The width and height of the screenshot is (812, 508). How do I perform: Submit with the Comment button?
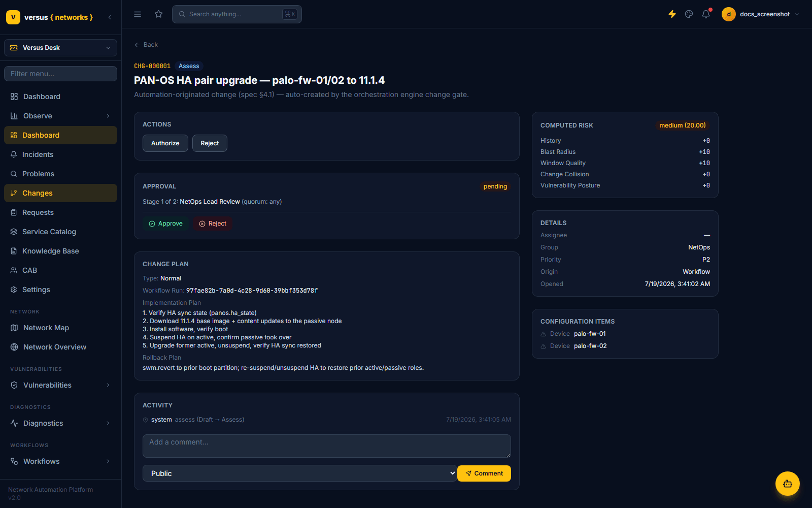(484, 473)
